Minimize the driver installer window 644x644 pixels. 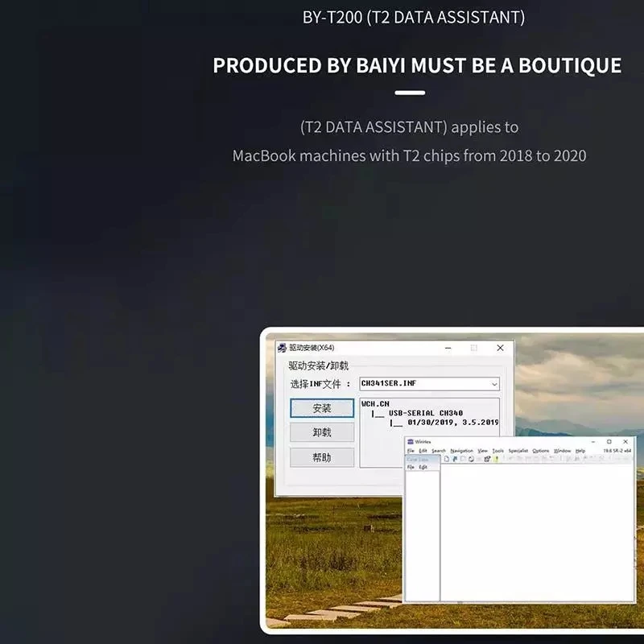coord(448,349)
